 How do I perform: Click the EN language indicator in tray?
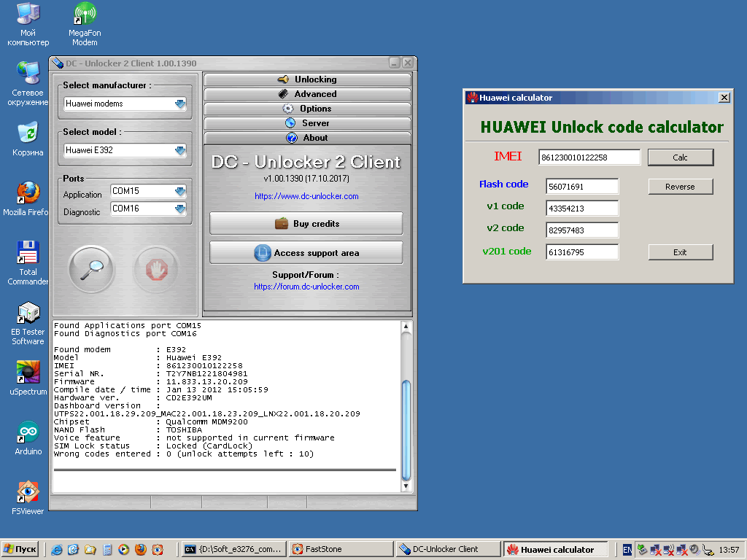tap(627, 550)
